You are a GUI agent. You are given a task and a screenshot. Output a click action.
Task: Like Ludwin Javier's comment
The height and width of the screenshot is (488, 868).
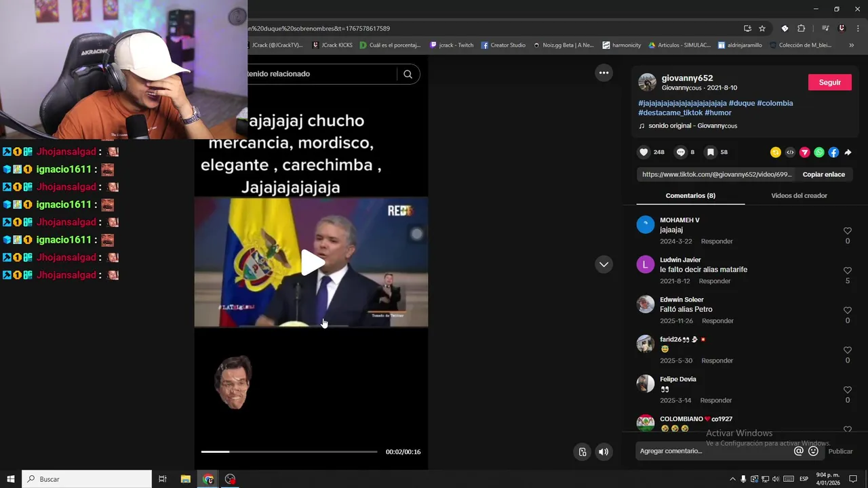click(x=848, y=270)
